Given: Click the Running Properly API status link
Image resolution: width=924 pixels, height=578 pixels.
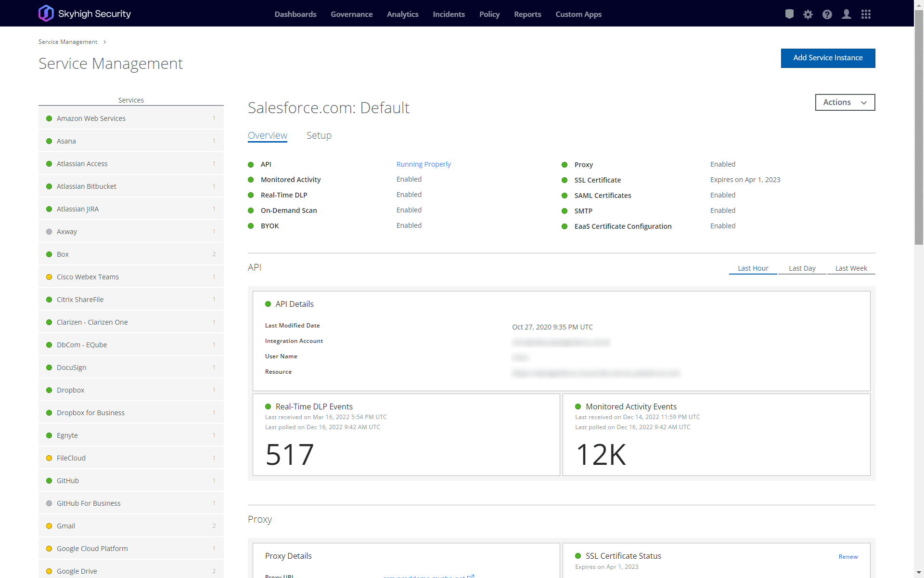Looking at the screenshot, I should [x=423, y=164].
